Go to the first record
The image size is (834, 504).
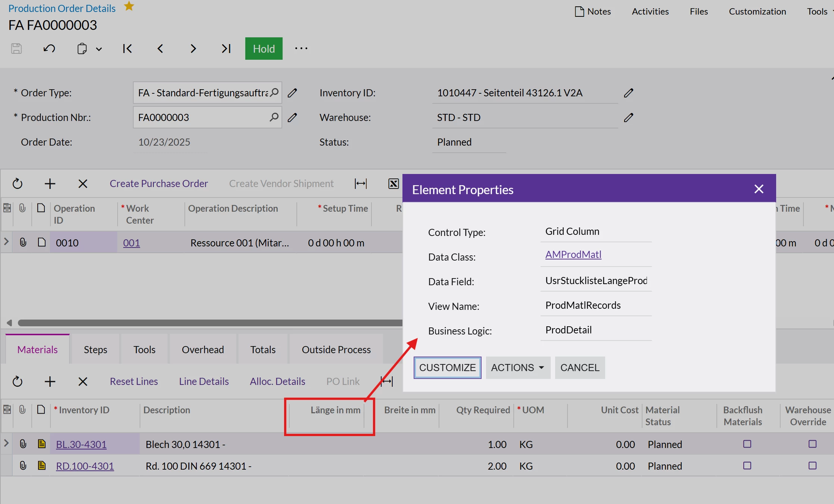coord(127,49)
